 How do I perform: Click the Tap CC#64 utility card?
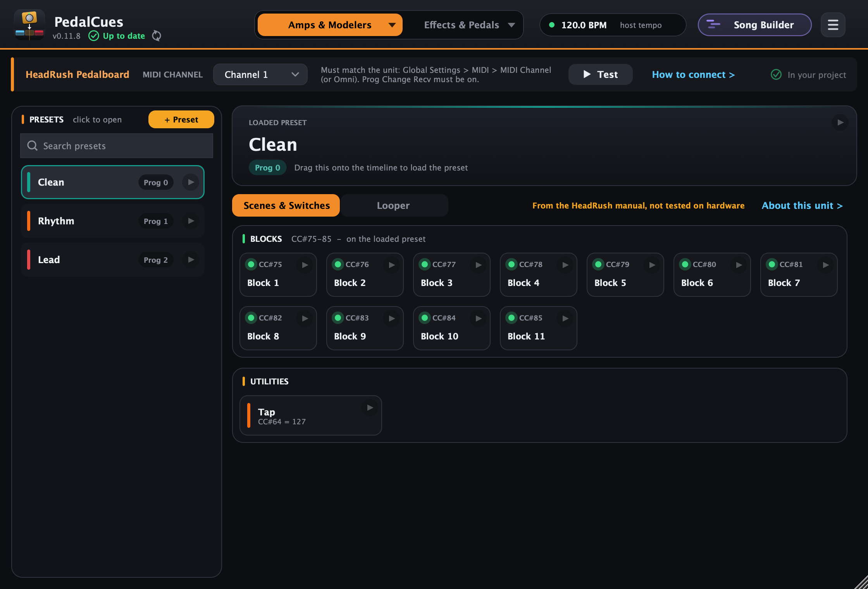(310, 415)
